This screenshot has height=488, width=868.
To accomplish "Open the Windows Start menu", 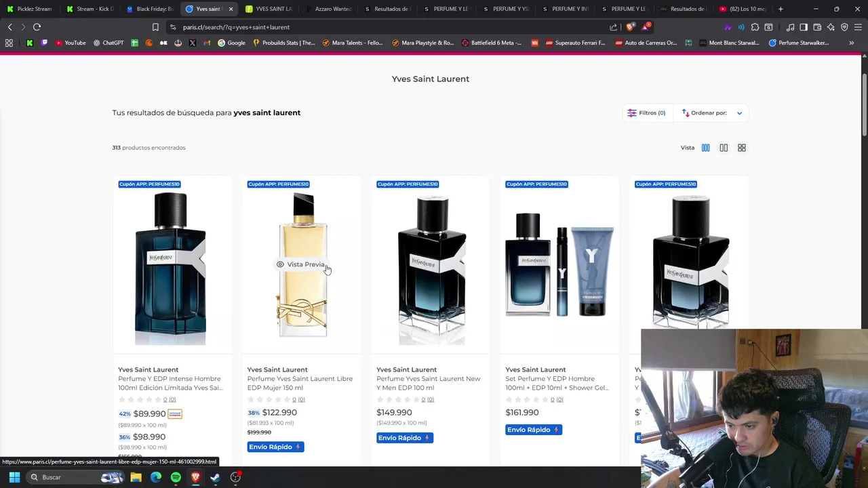I will click(x=14, y=477).
